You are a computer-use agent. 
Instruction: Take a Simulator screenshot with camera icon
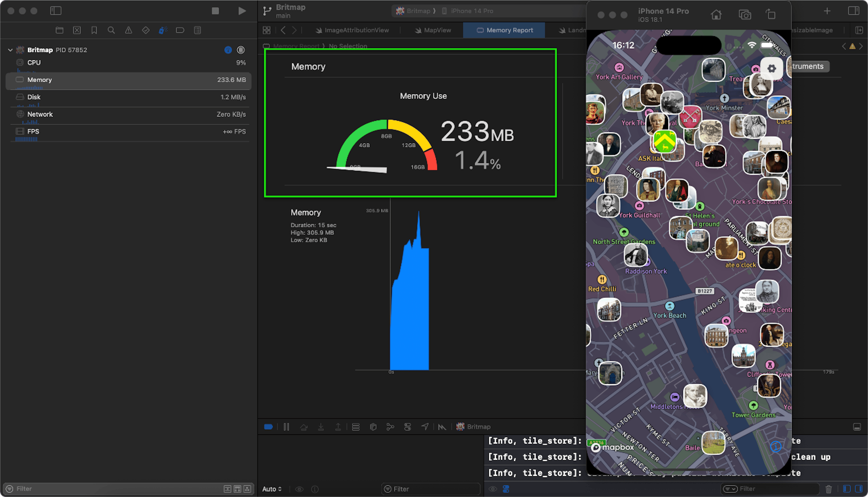[x=745, y=15]
